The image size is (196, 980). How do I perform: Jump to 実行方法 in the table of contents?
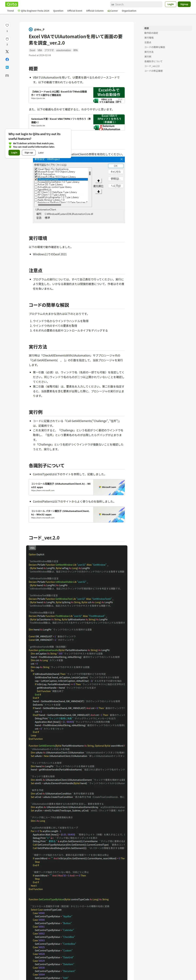[x=149, y=52]
